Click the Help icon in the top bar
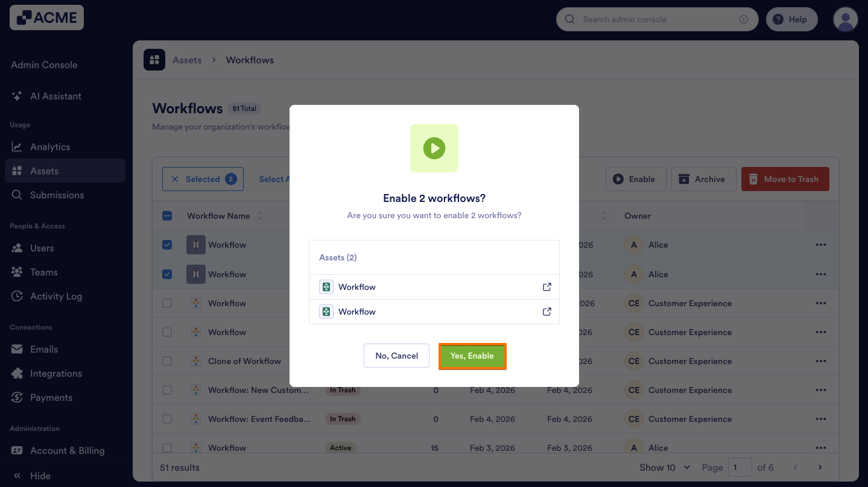 pos(777,19)
